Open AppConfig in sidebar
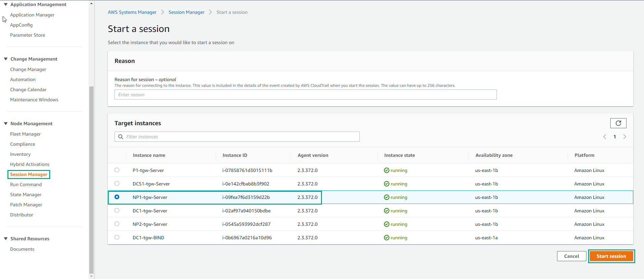Screen dimensions: 644x279 tap(21, 25)
